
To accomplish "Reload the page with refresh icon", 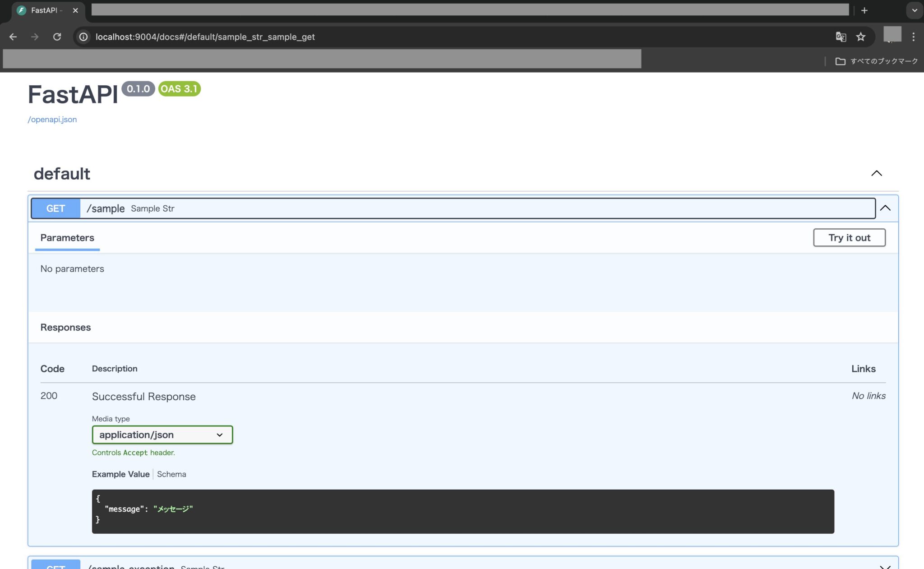I will click(x=57, y=37).
